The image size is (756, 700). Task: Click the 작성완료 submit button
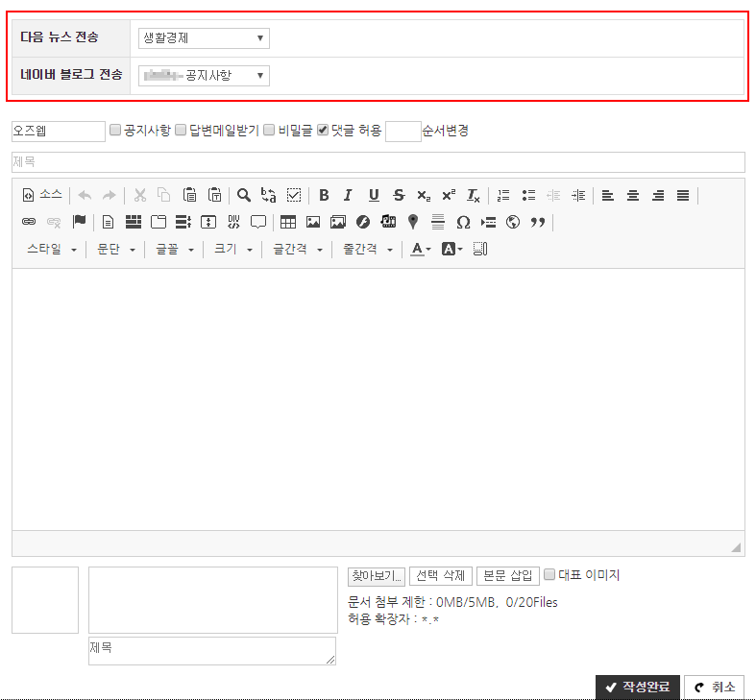tap(638, 688)
